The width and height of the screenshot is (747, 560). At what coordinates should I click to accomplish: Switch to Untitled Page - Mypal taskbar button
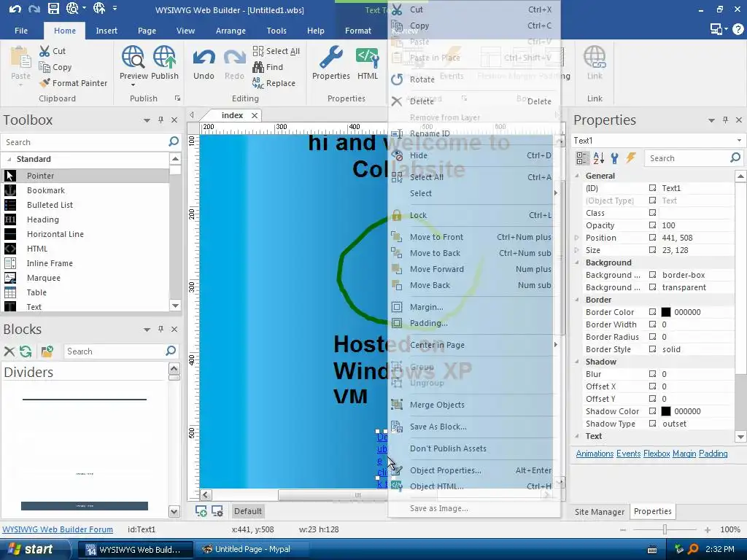(252, 550)
